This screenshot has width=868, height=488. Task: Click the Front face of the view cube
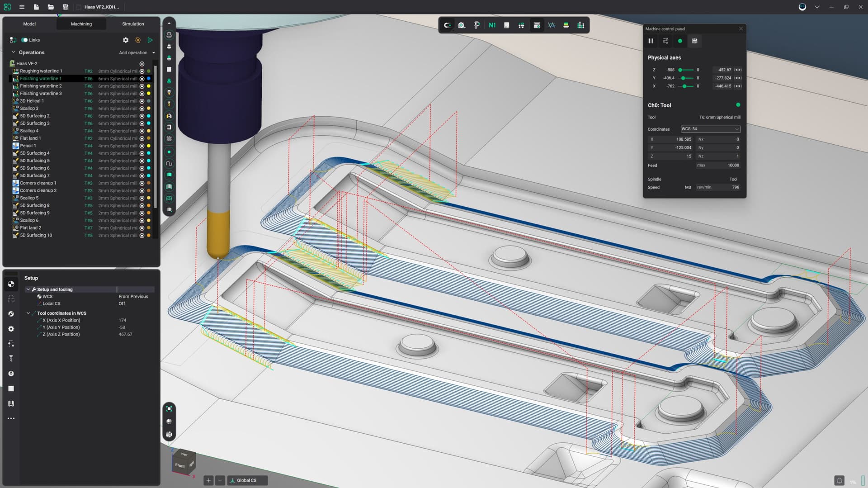coord(181,465)
